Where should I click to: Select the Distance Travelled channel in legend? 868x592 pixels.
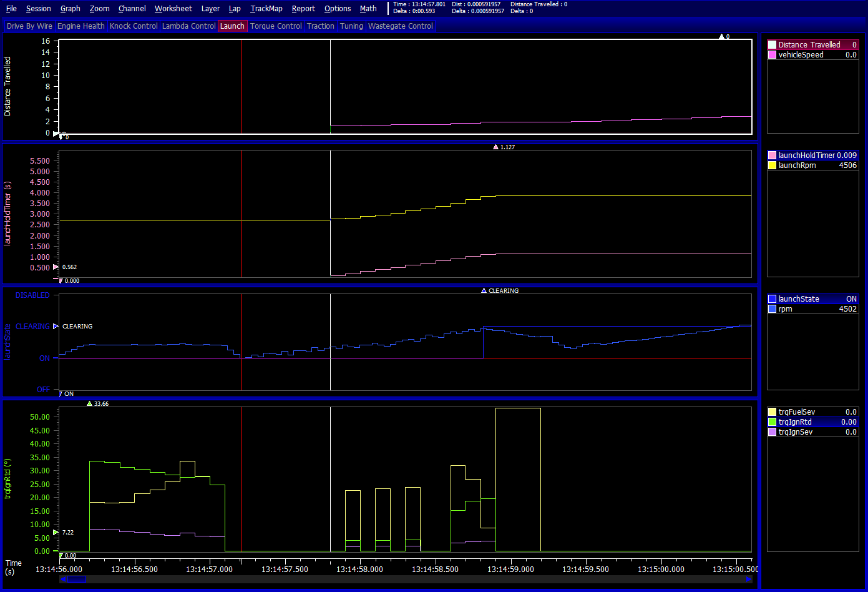pyautogui.click(x=809, y=45)
